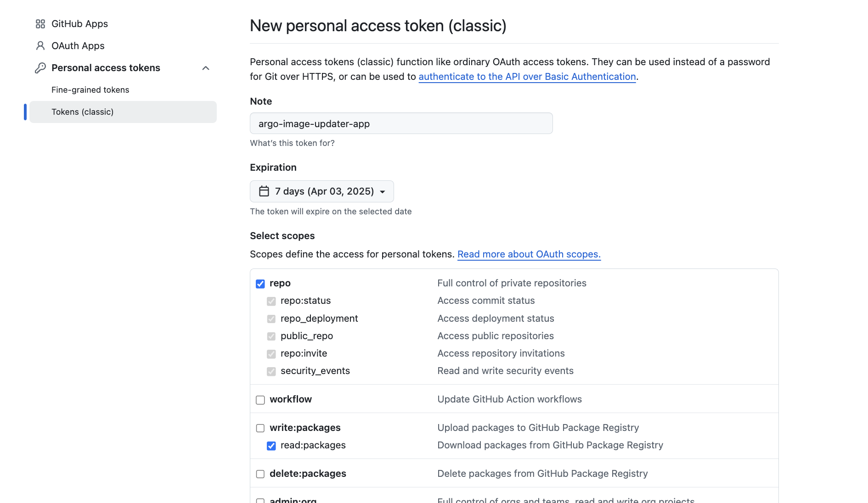Check the admin:org scope checkbox

260,501
